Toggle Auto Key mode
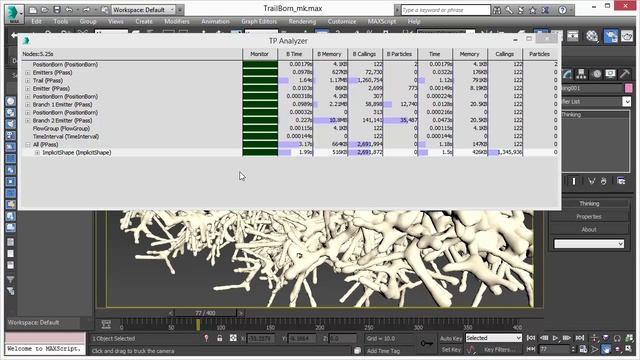The image size is (640, 360). click(451, 338)
